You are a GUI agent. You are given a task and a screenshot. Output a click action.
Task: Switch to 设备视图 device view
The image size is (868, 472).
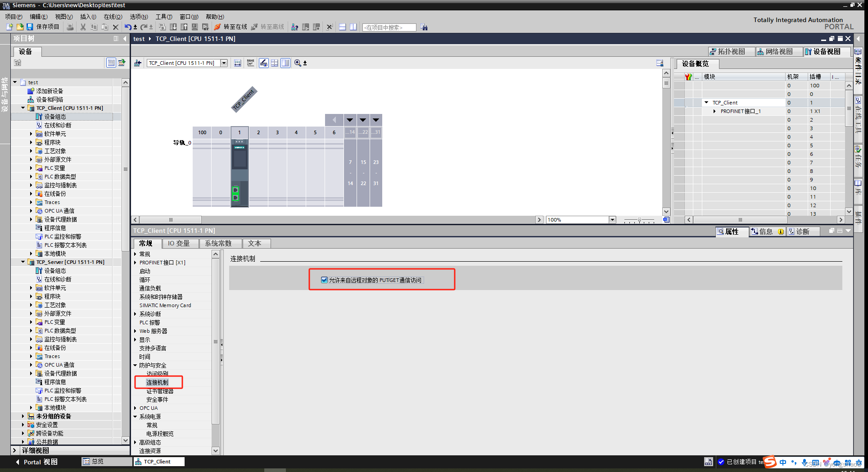[x=827, y=51]
